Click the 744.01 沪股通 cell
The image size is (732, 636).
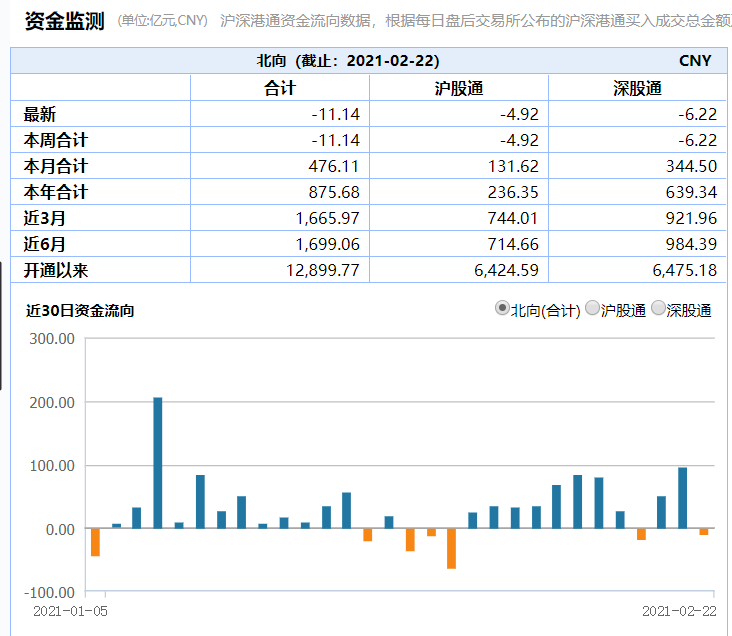click(x=459, y=218)
